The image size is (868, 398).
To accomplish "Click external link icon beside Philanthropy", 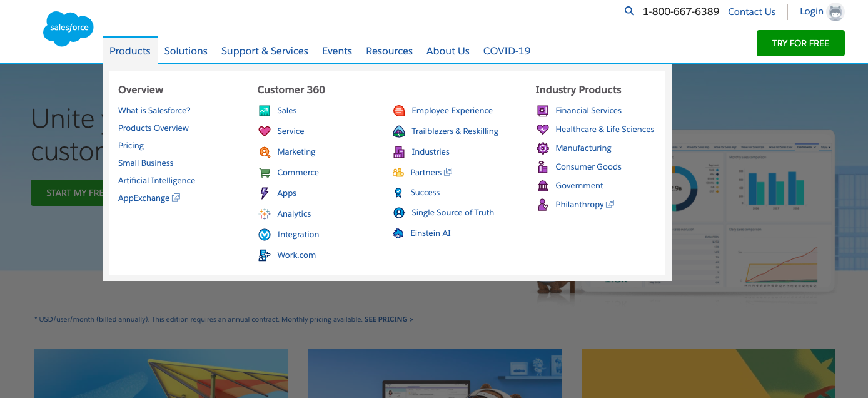I will (610, 204).
